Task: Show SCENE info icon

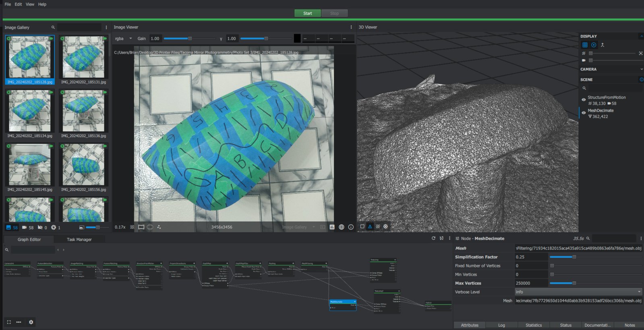Action: pos(641,79)
